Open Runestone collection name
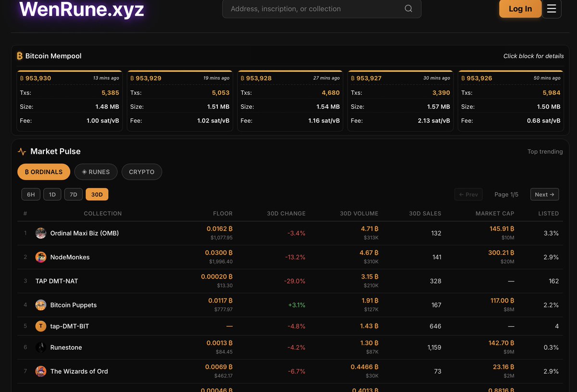 point(66,347)
